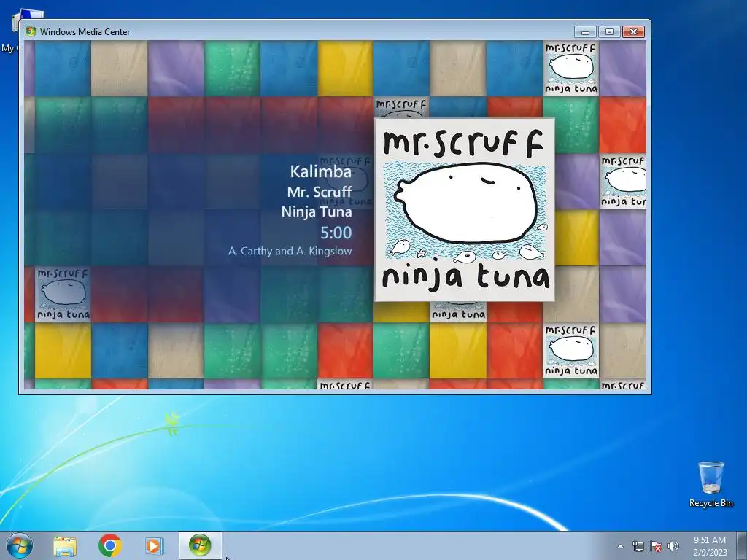
Task: Open the Start menu orb
Action: click(x=20, y=545)
